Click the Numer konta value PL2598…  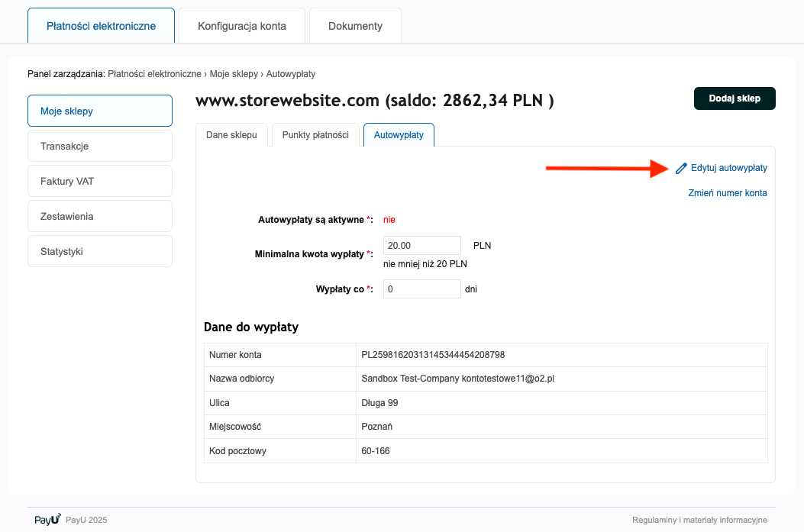coord(433,355)
